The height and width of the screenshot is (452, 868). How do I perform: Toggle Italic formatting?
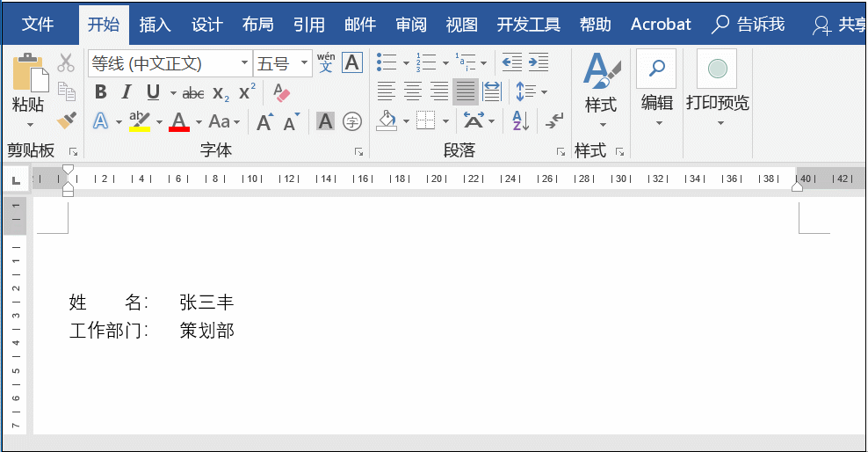click(x=127, y=92)
